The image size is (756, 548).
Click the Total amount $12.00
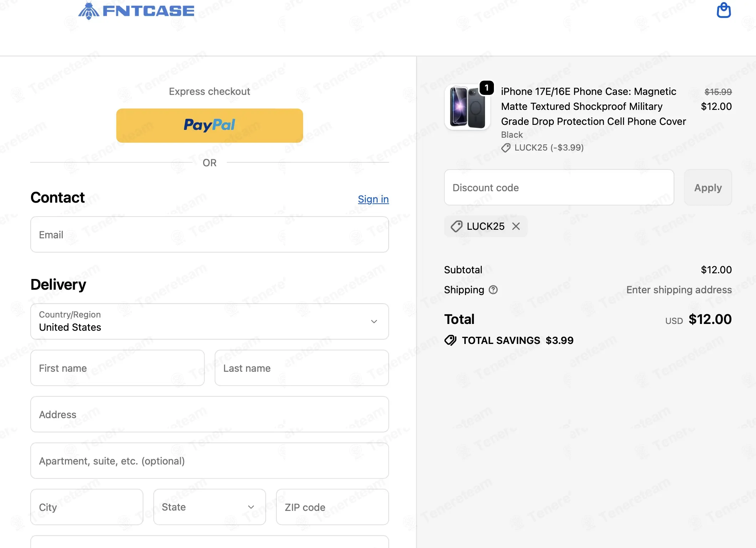[x=710, y=319]
